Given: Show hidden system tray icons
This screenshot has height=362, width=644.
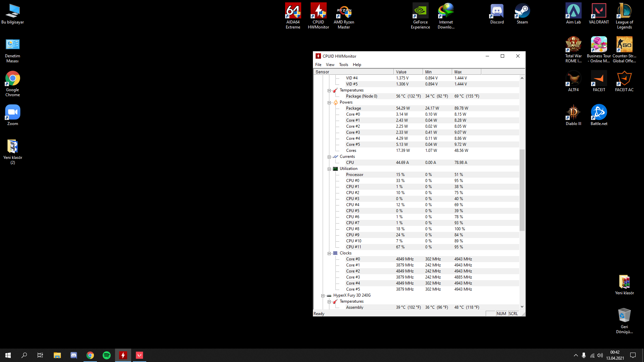Looking at the screenshot, I should 576,355.
